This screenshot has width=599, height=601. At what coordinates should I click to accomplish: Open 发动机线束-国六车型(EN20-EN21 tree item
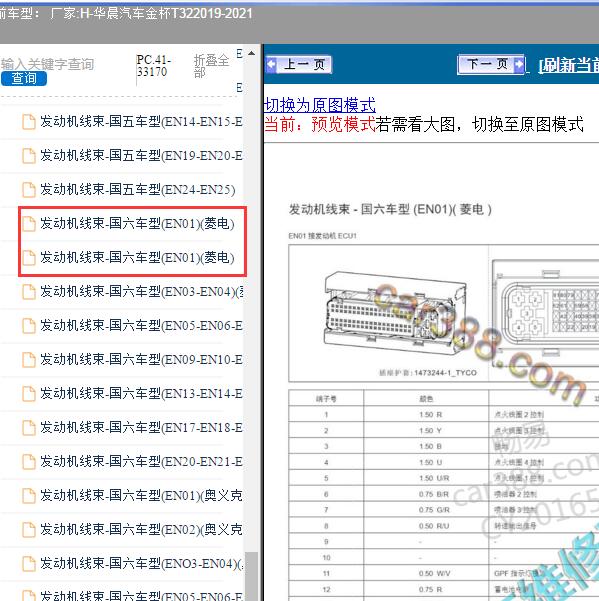[141, 461]
